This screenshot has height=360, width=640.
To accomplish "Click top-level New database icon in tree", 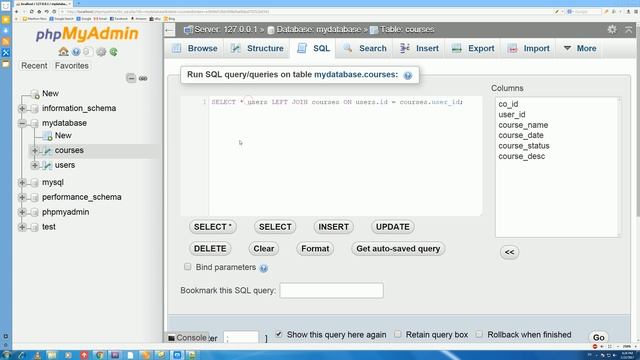I will tap(35, 94).
